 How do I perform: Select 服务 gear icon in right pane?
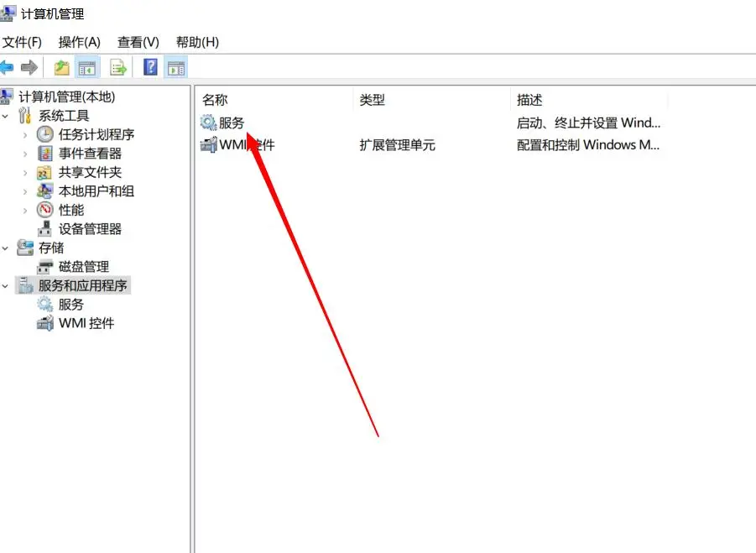pyautogui.click(x=208, y=123)
